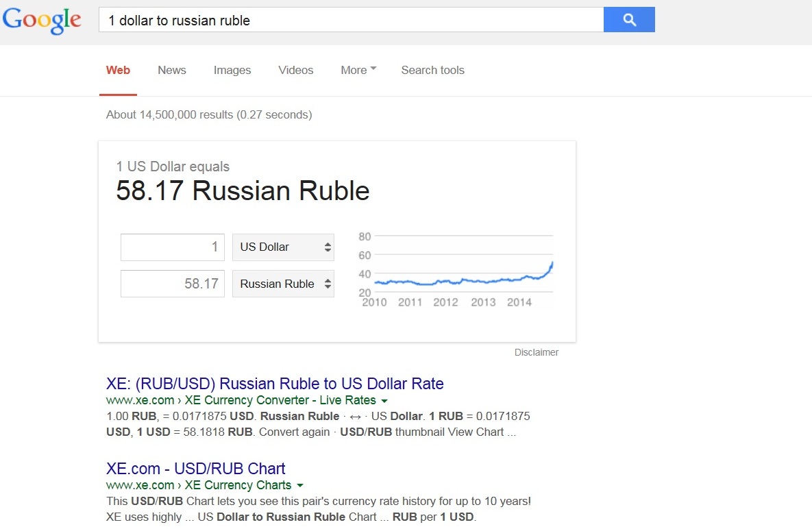Screen dimensions: 812x529
Task: Click the Google logo
Action: pos(42,21)
